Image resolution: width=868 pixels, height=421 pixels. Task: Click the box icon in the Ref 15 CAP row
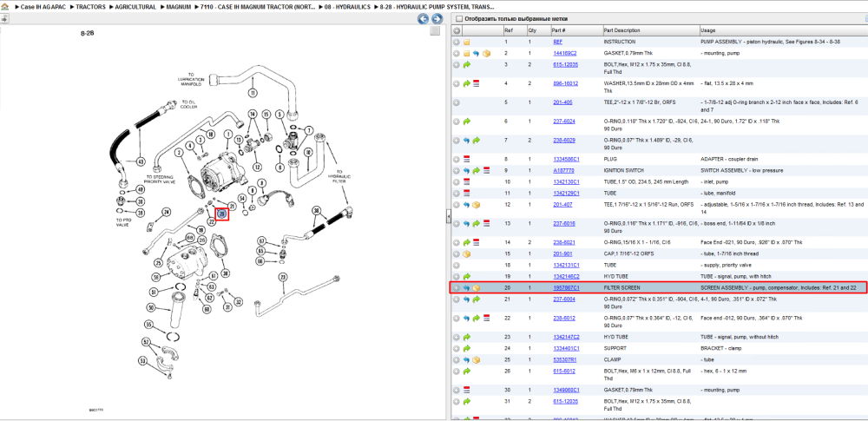pos(467,254)
